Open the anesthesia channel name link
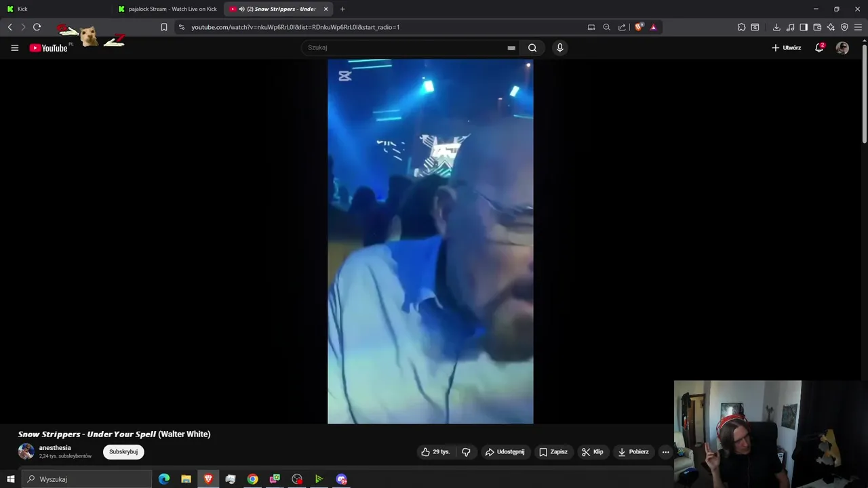 point(55,448)
